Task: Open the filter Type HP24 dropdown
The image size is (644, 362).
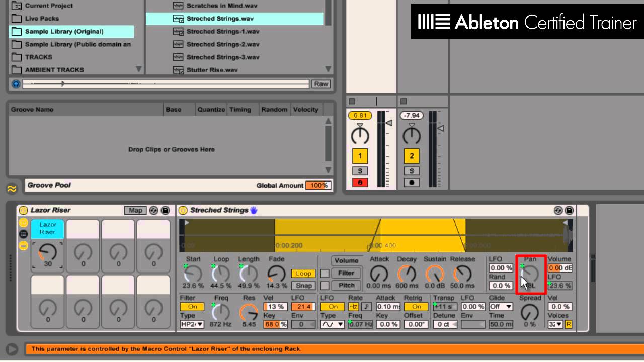Action: click(192, 324)
